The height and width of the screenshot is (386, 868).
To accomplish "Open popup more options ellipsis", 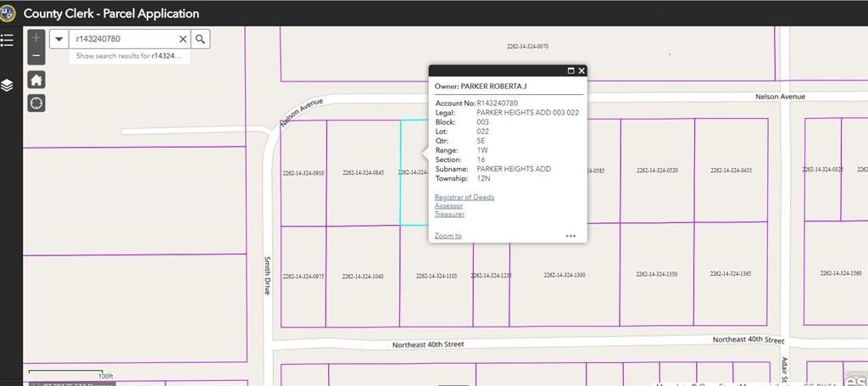I will (570, 236).
